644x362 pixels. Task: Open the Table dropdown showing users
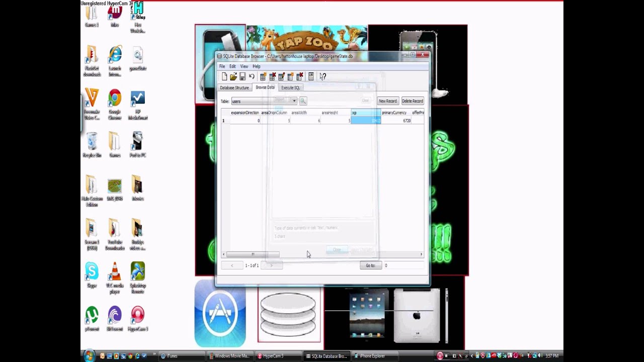tap(264, 101)
